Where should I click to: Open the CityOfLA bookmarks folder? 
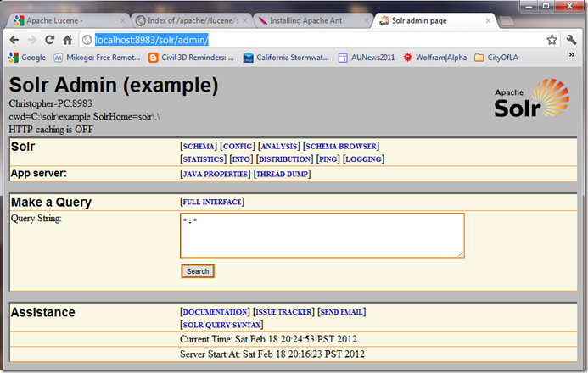[496, 58]
